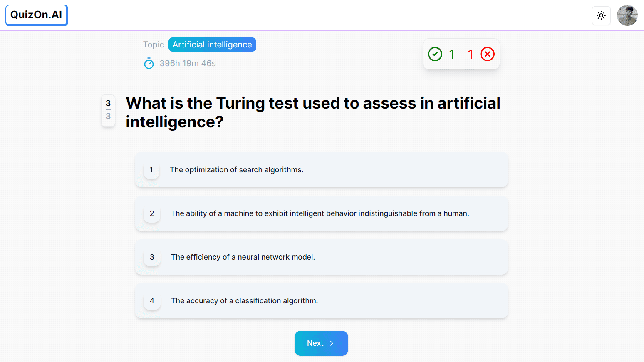
Task: Click the Turing test question heading
Action: click(x=313, y=112)
